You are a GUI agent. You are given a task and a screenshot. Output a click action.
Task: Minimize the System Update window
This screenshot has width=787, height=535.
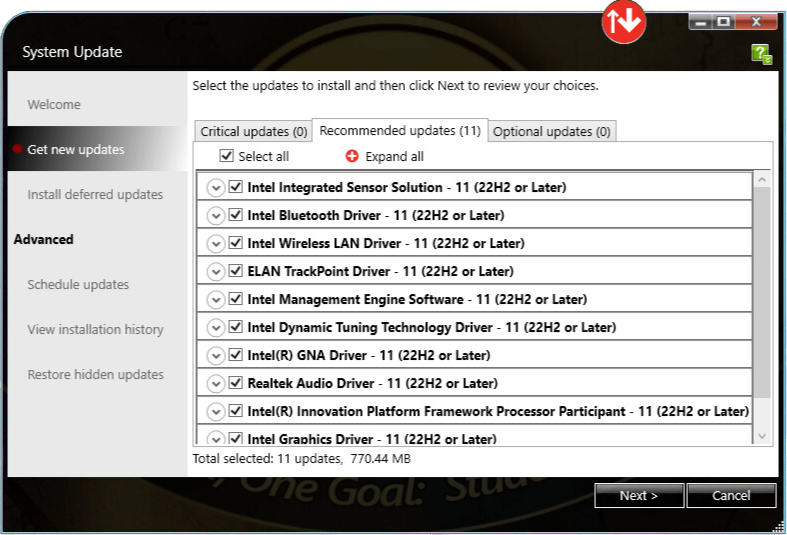tap(702, 22)
